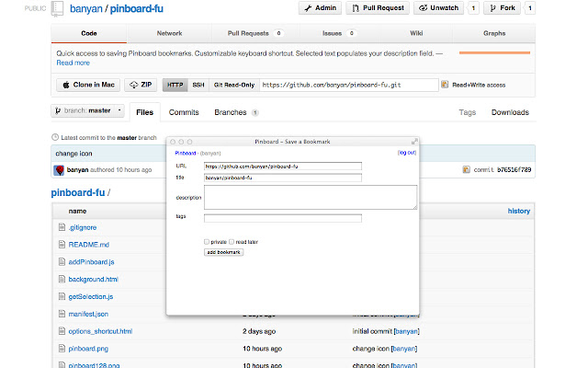This screenshot has width=588, height=368.
Task: Click the file icon beside manifest.json
Action: point(62,314)
